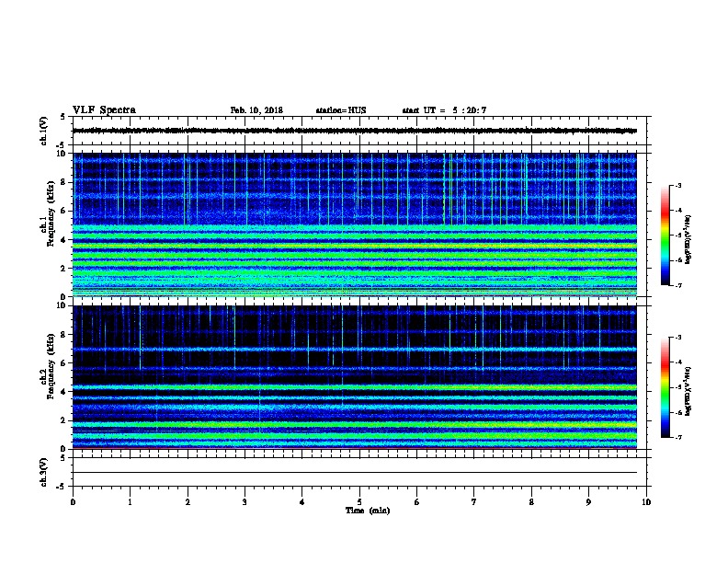Click the "5" tick on the time axis

click(359, 502)
